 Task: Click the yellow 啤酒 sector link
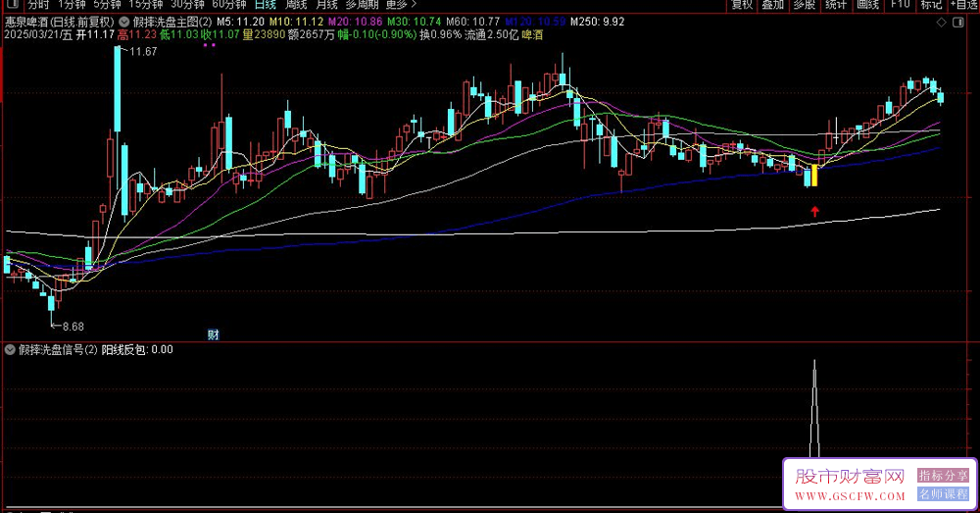[x=532, y=35]
